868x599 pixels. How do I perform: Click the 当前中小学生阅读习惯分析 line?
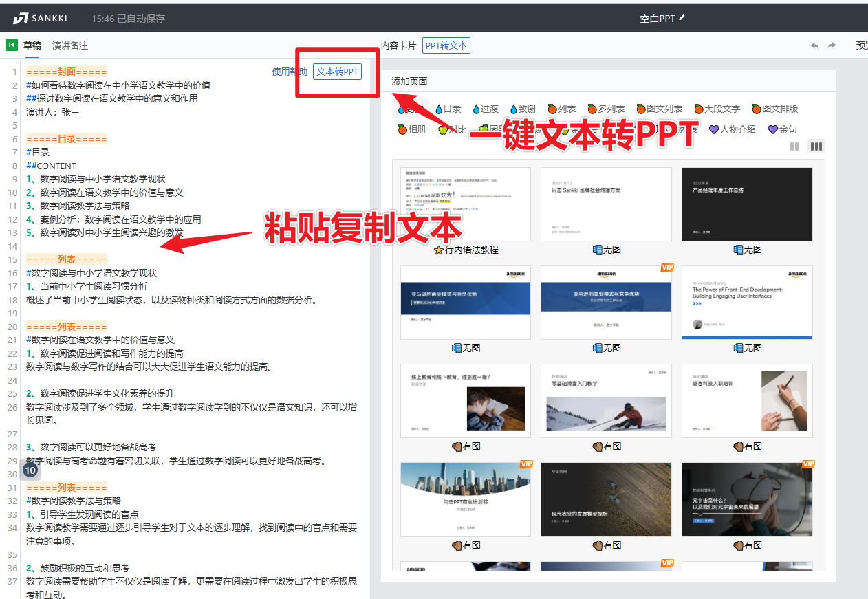[87, 286]
